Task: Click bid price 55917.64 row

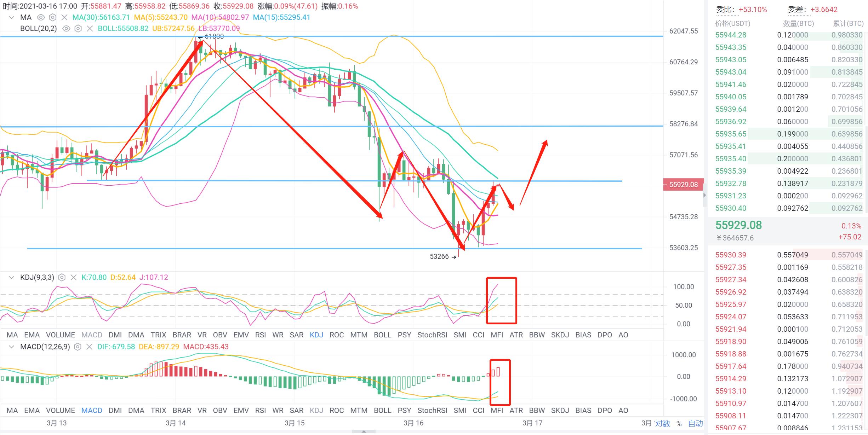Action: pos(789,366)
